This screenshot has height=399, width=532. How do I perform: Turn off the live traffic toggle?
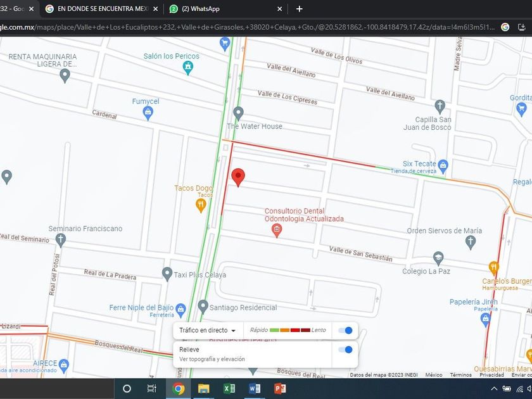[345, 330]
